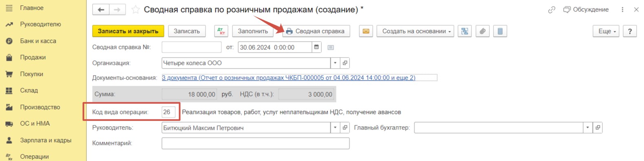Open the ОС и НМА section
This screenshot has height=161, width=644.
point(35,123)
